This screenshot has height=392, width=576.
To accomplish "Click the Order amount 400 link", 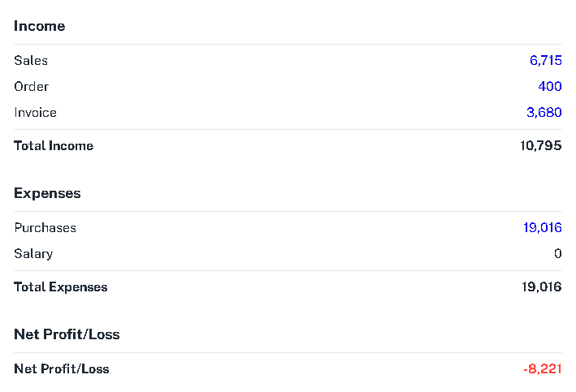I will tap(550, 86).
